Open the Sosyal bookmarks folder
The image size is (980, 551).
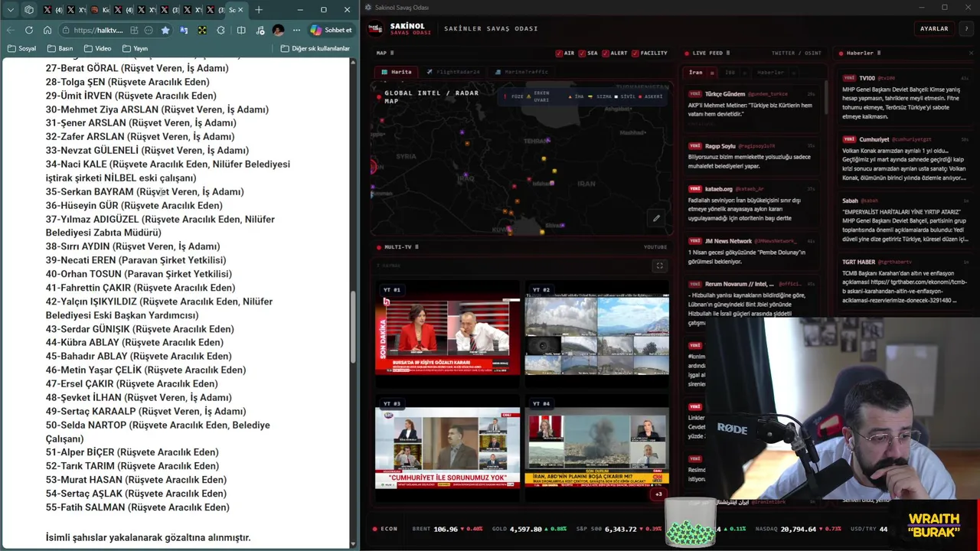click(x=21, y=48)
